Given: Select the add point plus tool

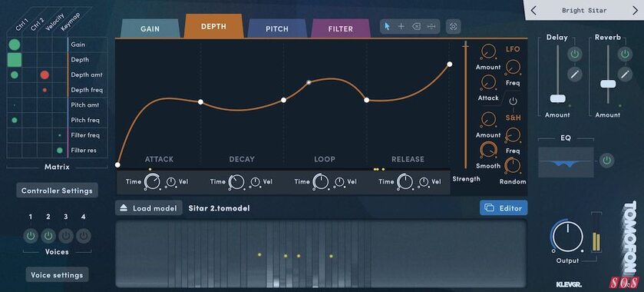Looking at the screenshot, I should (401, 26).
